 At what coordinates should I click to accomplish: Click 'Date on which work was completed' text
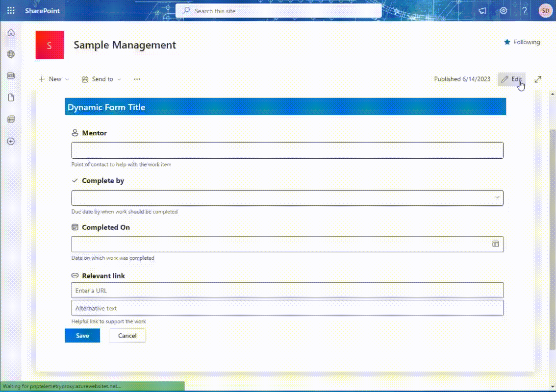pos(113,258)
